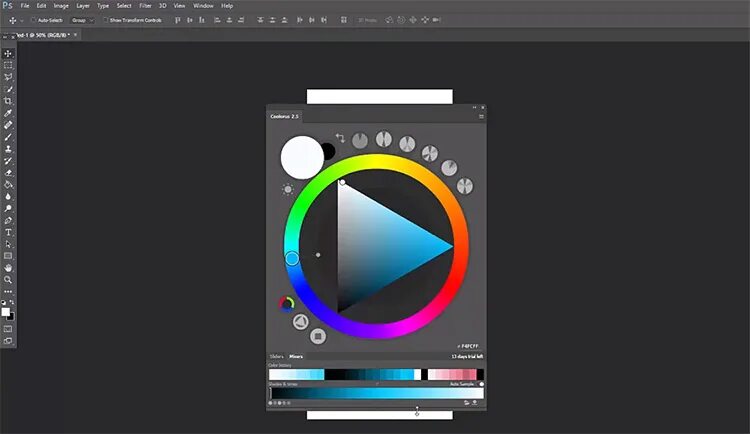Select fourth color harmony mode circle
The height and width of the screenshot is (434, 750).
click(x=430, y=153)
